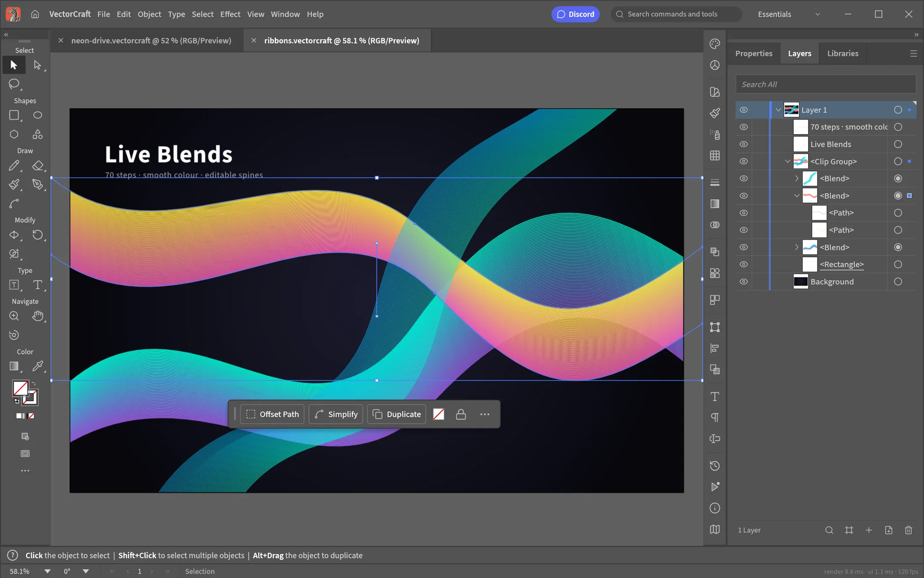Open the color palette panel icon
The height and width of the screenshot is (578, 924).
[715, 44]
